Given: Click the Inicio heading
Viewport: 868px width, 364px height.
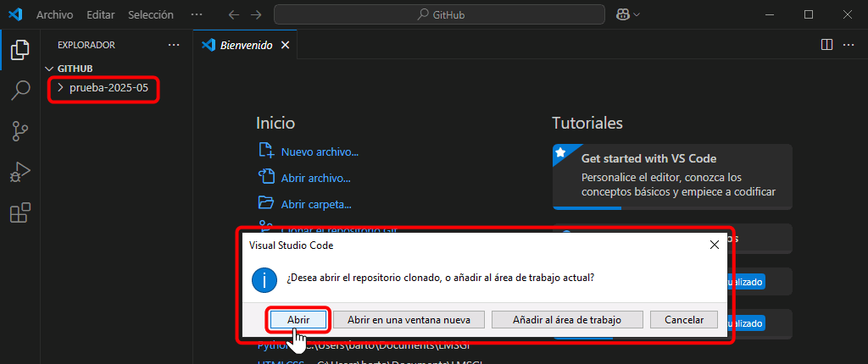Looking at the screenshot, I should coord(275,123).
